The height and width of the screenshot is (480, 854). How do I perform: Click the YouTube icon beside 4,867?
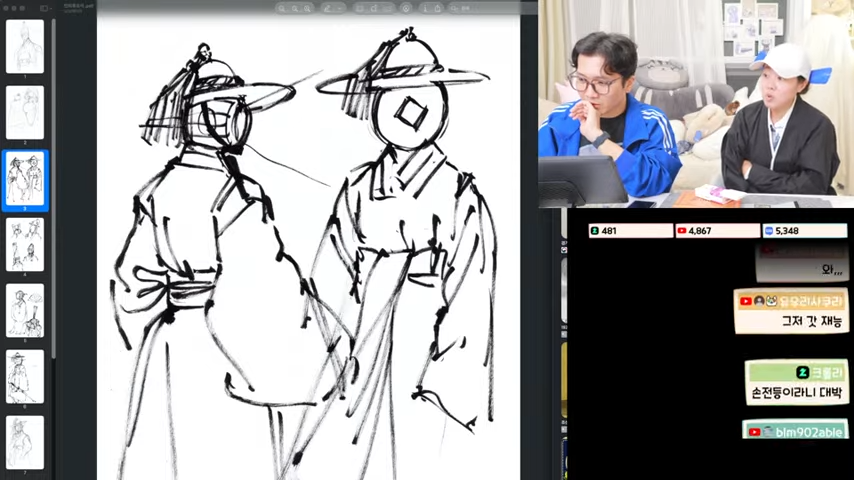[681, 231]
